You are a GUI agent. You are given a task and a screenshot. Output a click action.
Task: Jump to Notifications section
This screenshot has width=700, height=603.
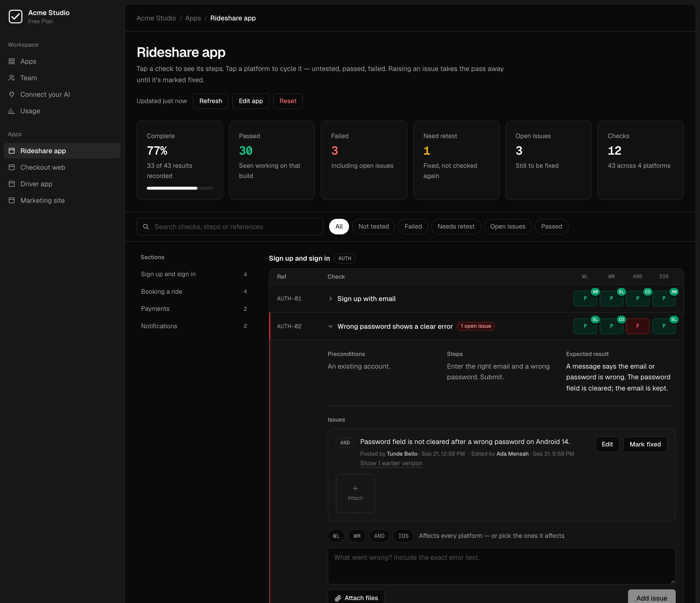194,326
